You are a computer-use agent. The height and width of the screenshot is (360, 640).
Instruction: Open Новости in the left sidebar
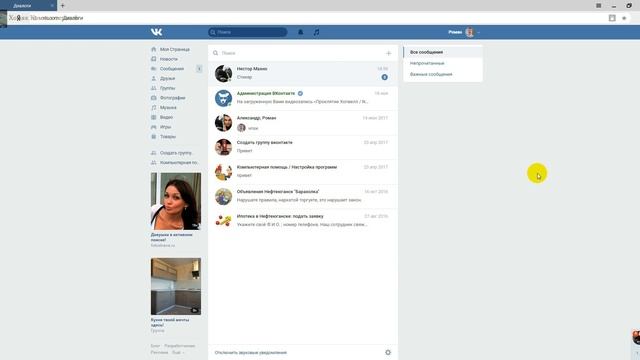point(169,59)
